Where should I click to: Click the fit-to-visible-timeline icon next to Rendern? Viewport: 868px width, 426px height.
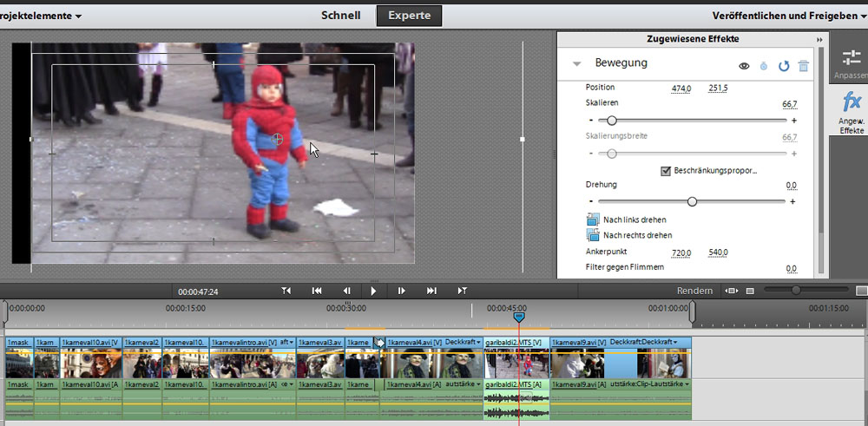(x=731, y=291)
